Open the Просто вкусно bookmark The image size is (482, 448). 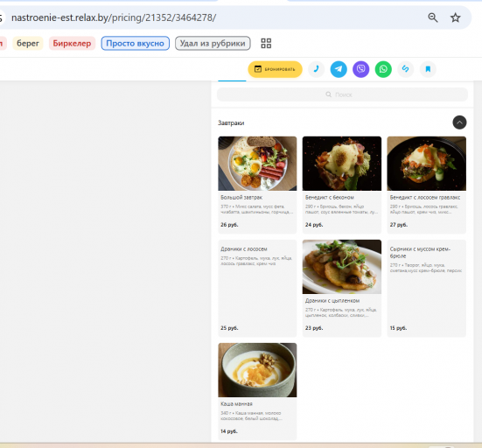(136, 44)
